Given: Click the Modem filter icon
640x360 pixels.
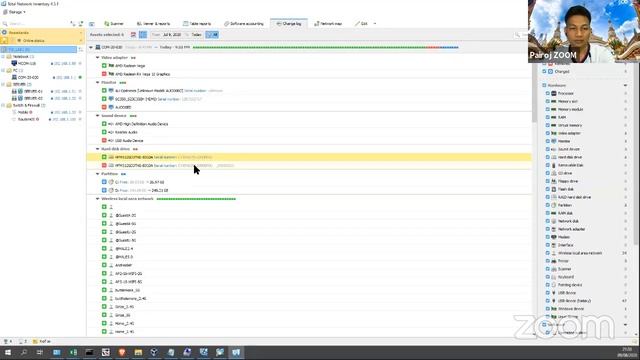Looking at the screenshot, I should [x=554, y=237].
